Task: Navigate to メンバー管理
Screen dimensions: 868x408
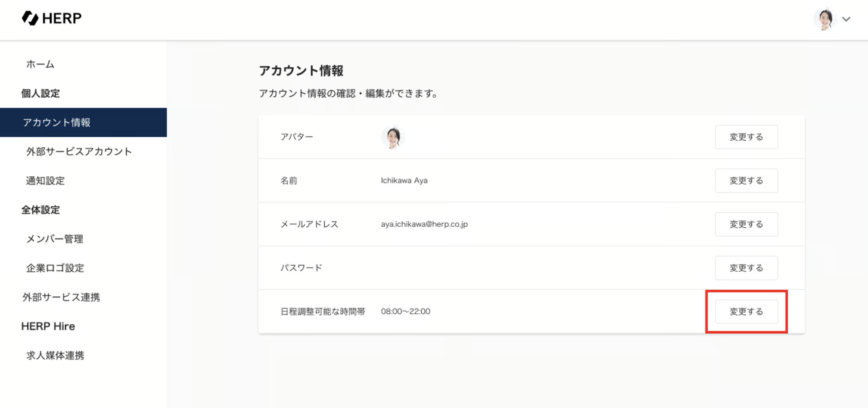Action: tap(55, 239)
